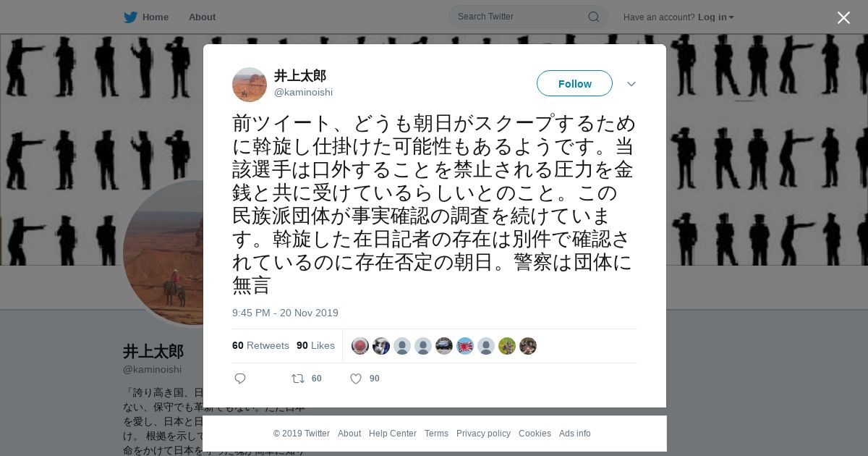
Task: Open the 60 Retweets list
Action: tap(260, 346)
